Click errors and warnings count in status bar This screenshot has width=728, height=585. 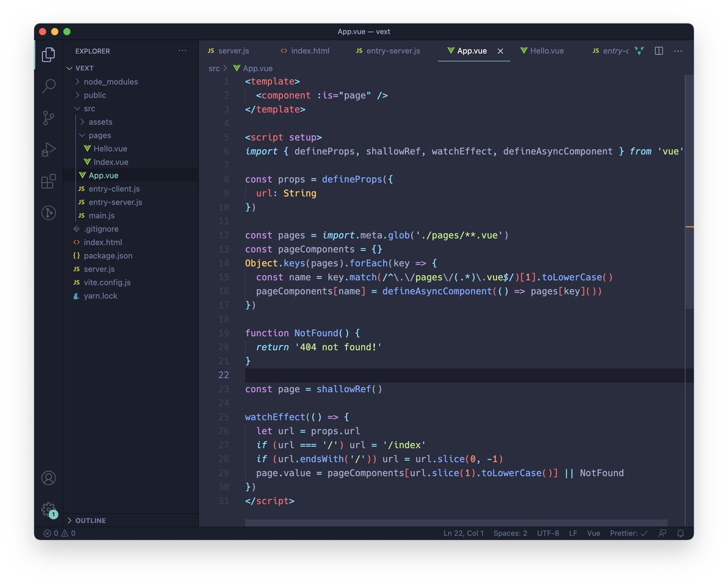pos(60,533)
